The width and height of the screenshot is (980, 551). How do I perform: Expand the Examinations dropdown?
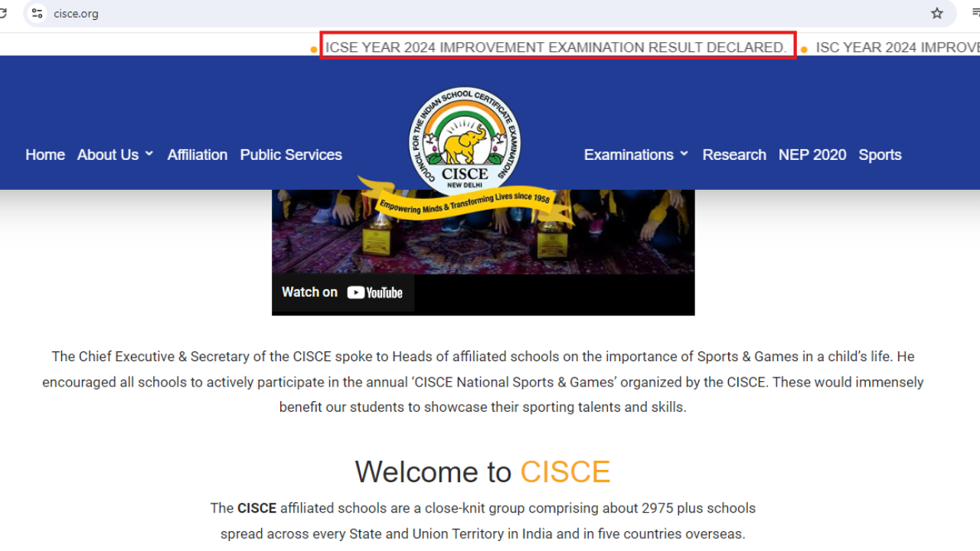click(x=635, y=155)
